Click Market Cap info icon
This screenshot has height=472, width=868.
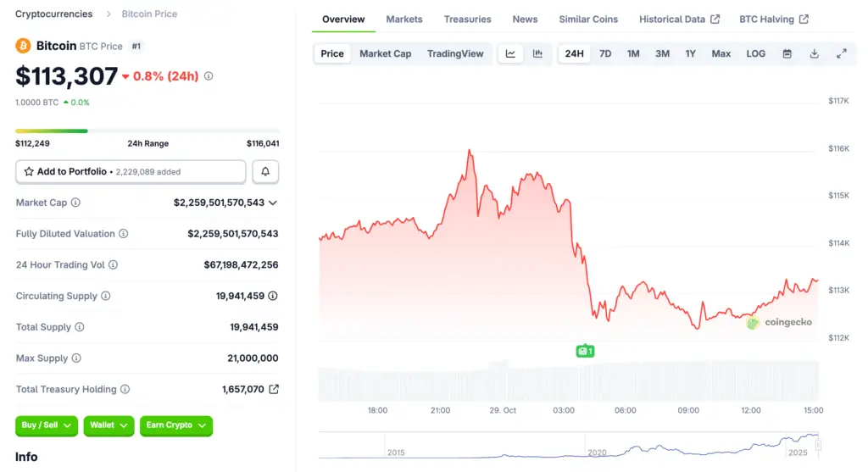[75, 203]
